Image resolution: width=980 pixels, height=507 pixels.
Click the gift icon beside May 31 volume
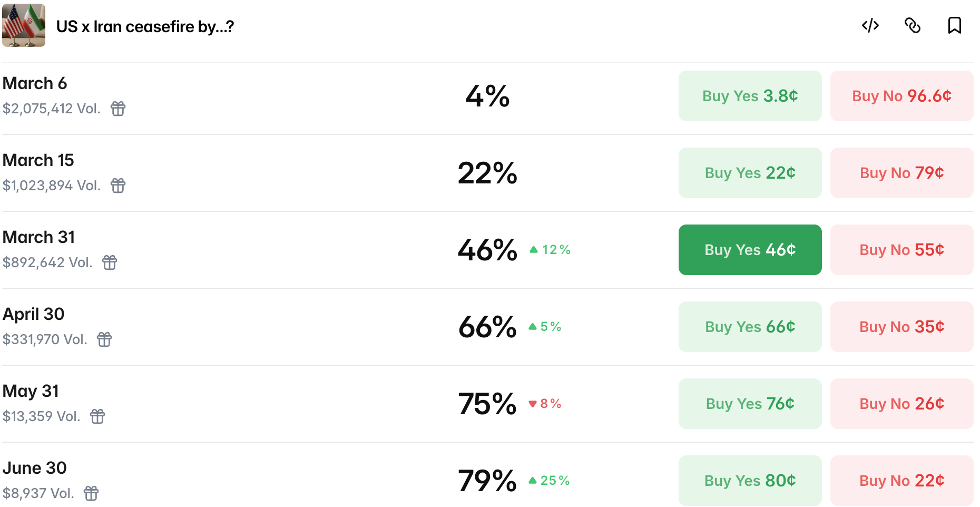pyautogui.click(x=97, y=416)
